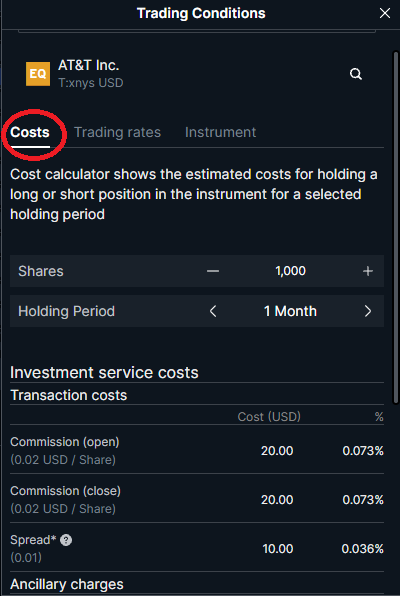Click the Commission (open) cost row
Viewport: 400px width, 596px height.
coord(197,450)
